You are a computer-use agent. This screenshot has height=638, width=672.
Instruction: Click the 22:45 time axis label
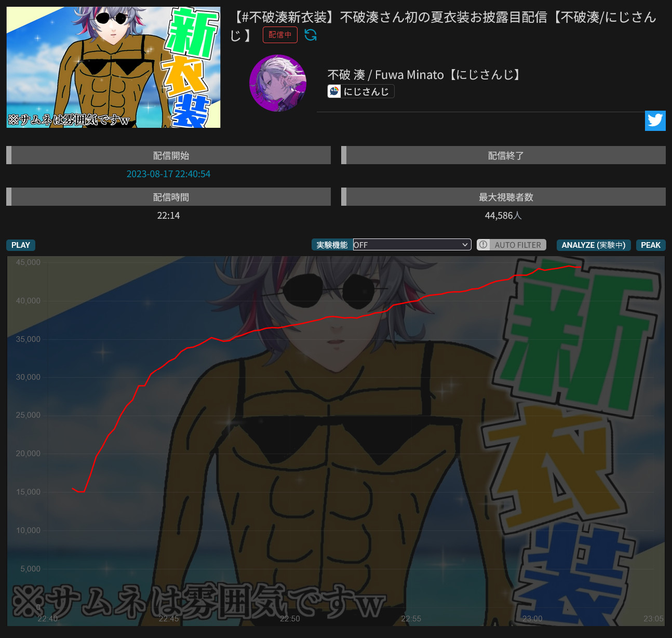169,619
